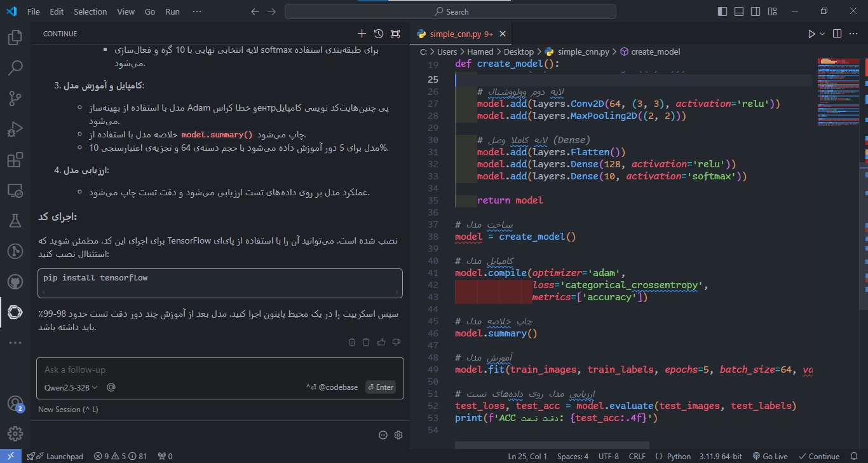
Task: Expand the Run Python File dropdown arrow
Action: click(x=822, y=34)
